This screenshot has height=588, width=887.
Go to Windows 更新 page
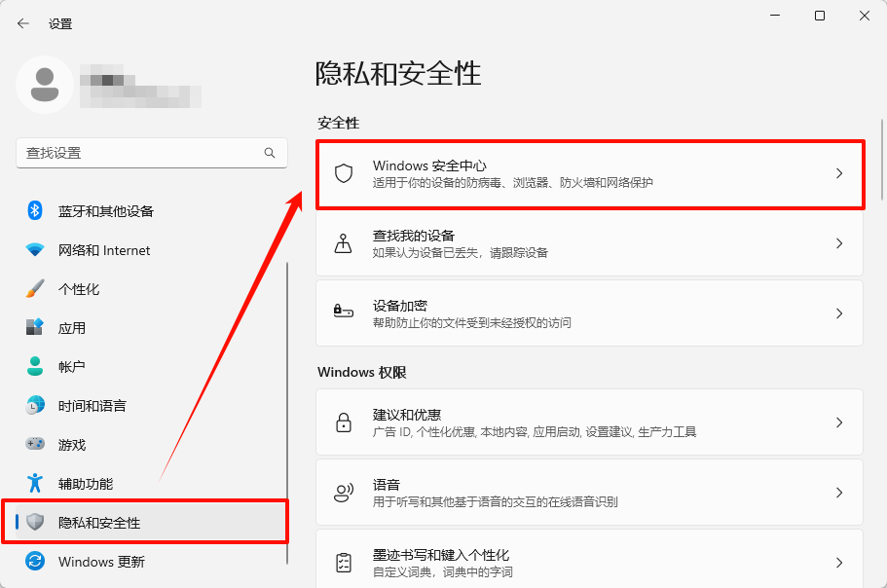click(x=152, y=562)
